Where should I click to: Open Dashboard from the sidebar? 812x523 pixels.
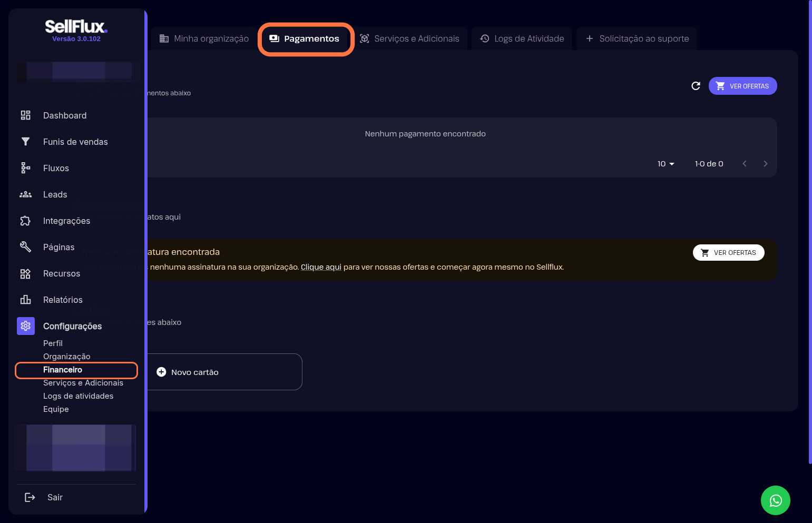(x=64, y=115)
